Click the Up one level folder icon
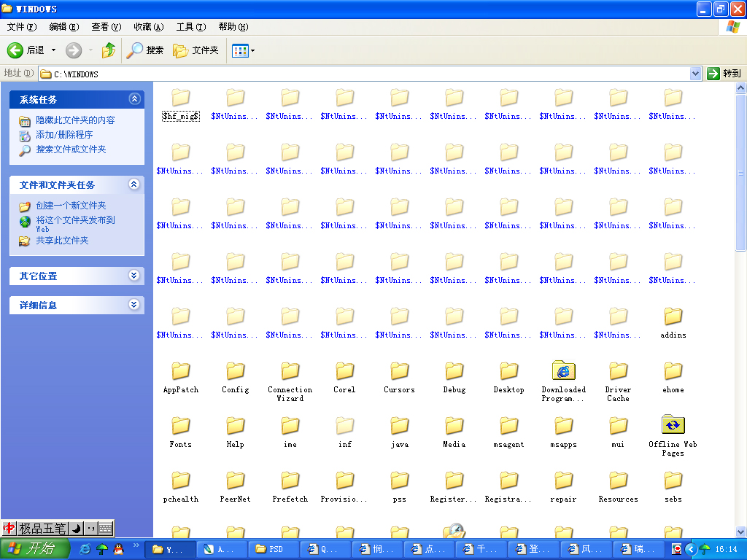The height and width of the screenshot is (560, 747). (109, 50)
